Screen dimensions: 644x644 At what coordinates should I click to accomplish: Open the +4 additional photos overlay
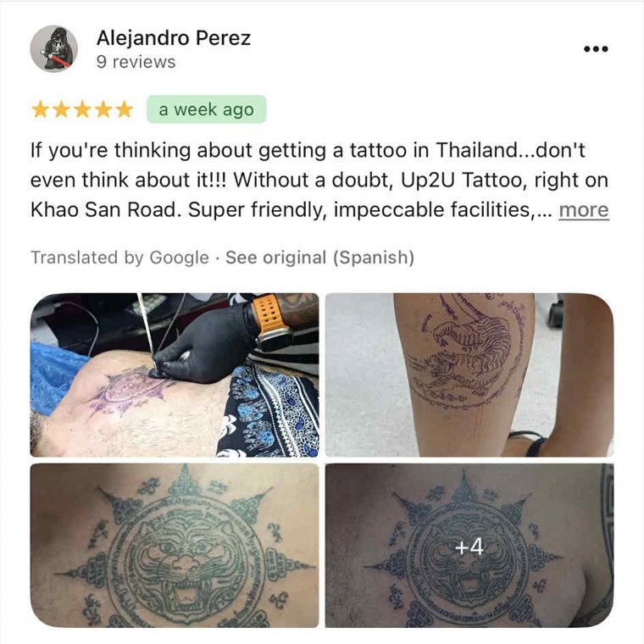click(469, 546)
